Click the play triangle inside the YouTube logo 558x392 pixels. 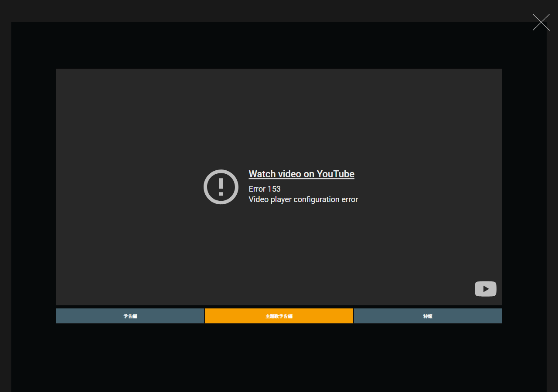tap(486, 289)
